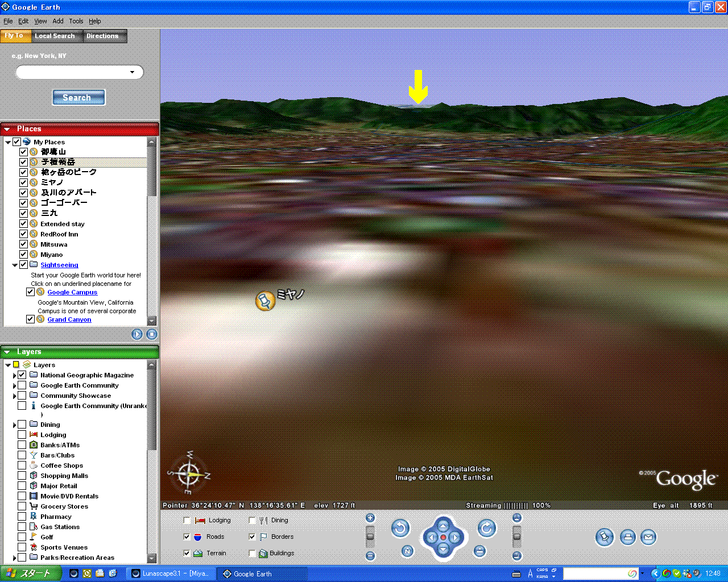Open the Grand Canyon link

(69, 319)
